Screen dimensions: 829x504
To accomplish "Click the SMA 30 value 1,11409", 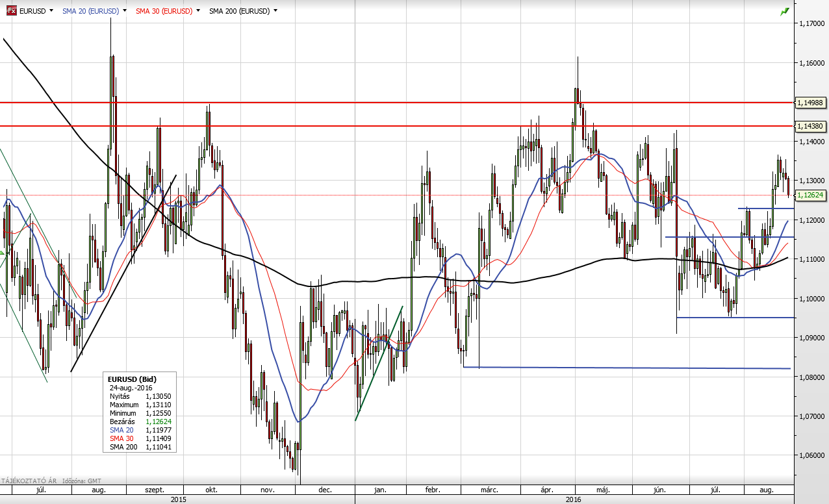I will pos(158,438).
